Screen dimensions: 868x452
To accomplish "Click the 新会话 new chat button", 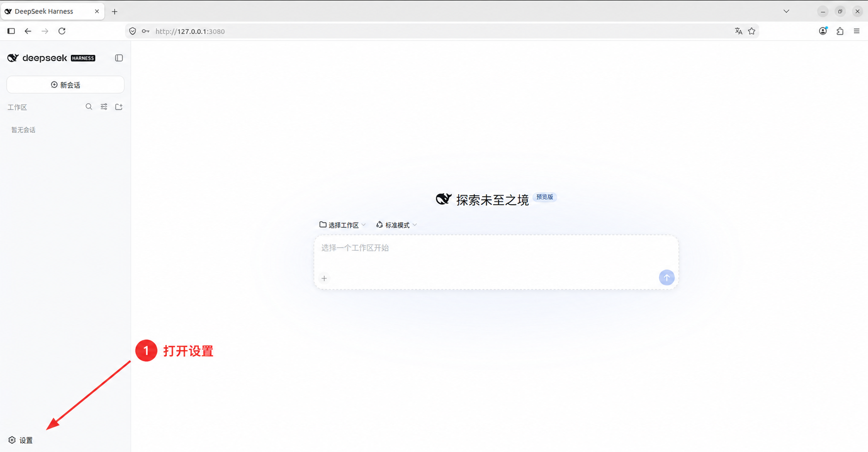I will pyautogui.click(x=65, y=85).
